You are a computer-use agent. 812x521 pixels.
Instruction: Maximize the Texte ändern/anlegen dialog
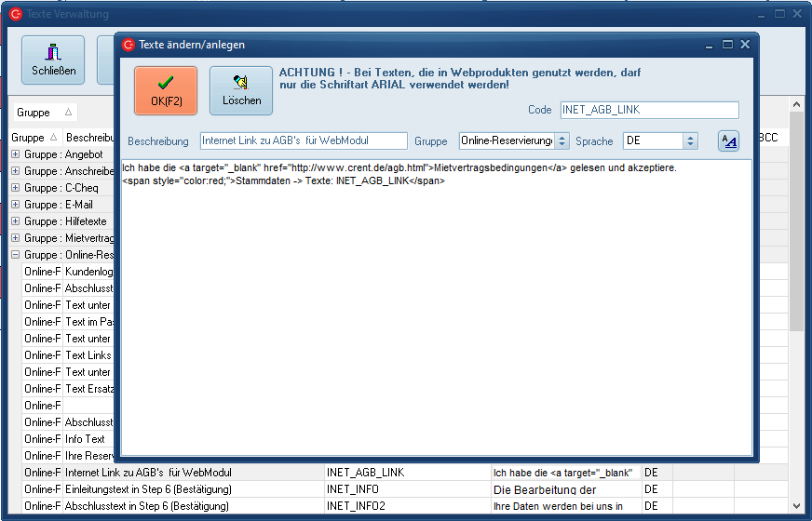coord(727,44)
